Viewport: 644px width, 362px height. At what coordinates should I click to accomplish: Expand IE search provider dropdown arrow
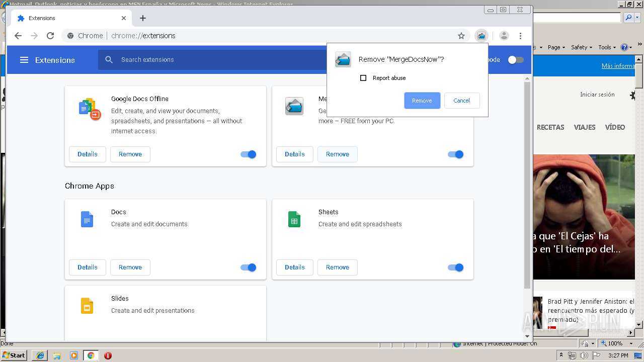pyautogui.click(x=637, y=18)
